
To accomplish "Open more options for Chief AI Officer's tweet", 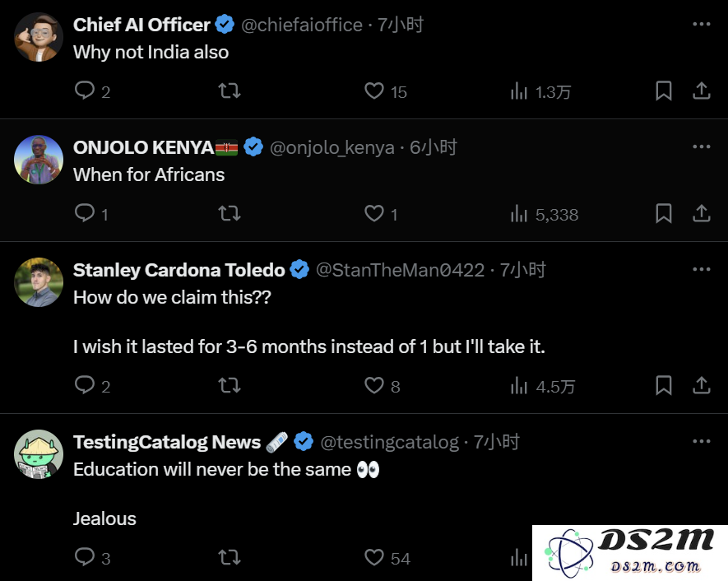I will coord(701,24).
